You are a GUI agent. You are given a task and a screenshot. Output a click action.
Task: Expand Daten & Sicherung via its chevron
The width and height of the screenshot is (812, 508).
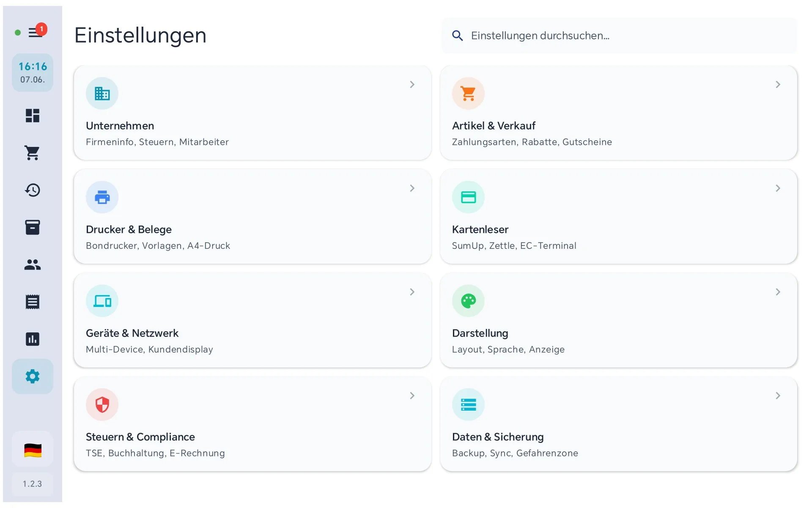pyautogui.click(x=778, y=396)
